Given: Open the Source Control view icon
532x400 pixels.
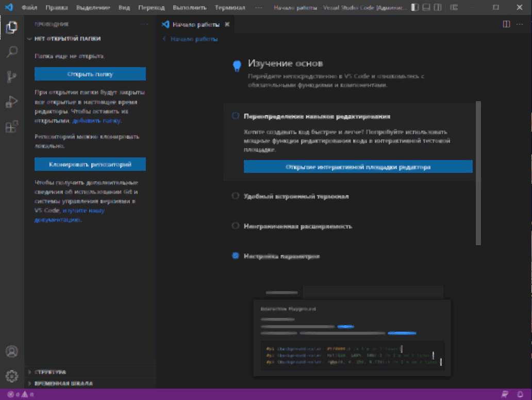Looking at the screenshot, I should click(12, 77).
